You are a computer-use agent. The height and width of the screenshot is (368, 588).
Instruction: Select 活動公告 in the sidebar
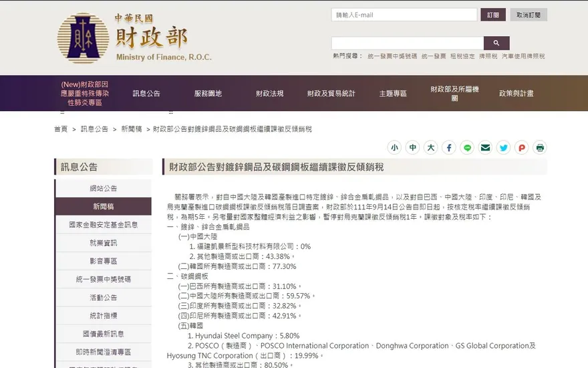[104, 297]
